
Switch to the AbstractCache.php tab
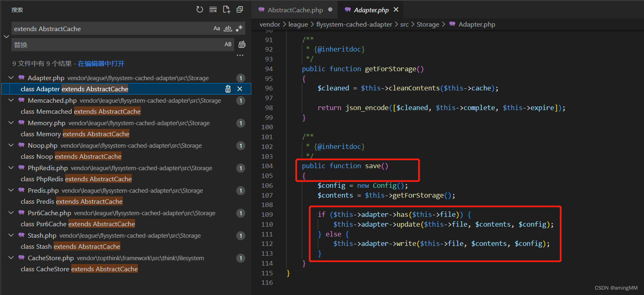[295, 10]
